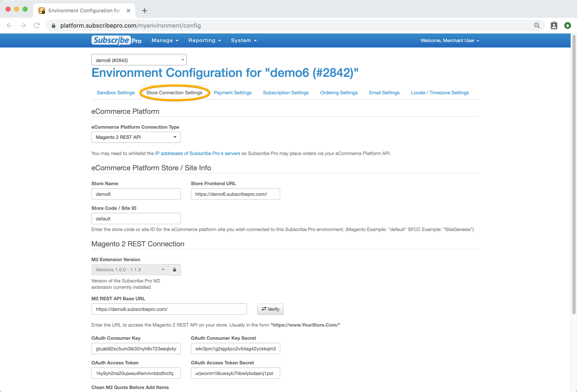The height and width of the screenshot is (392, 577).
Task: Open Subscription Settings tab
Action: [x=286, y=93]
